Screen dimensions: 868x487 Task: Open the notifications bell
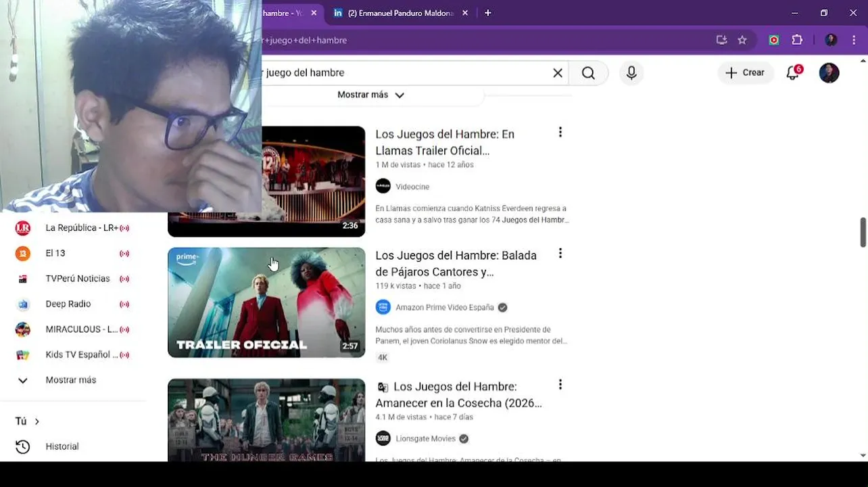794,73
